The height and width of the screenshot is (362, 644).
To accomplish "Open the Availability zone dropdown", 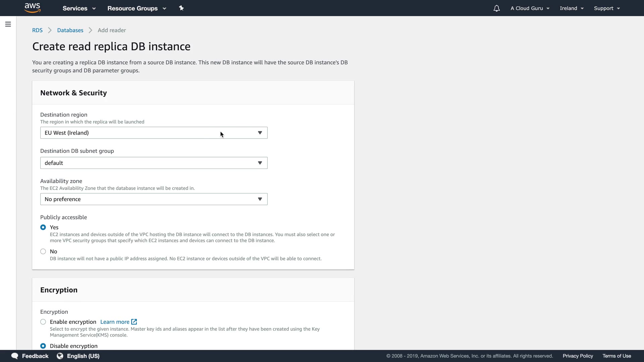I will point(154,199).
